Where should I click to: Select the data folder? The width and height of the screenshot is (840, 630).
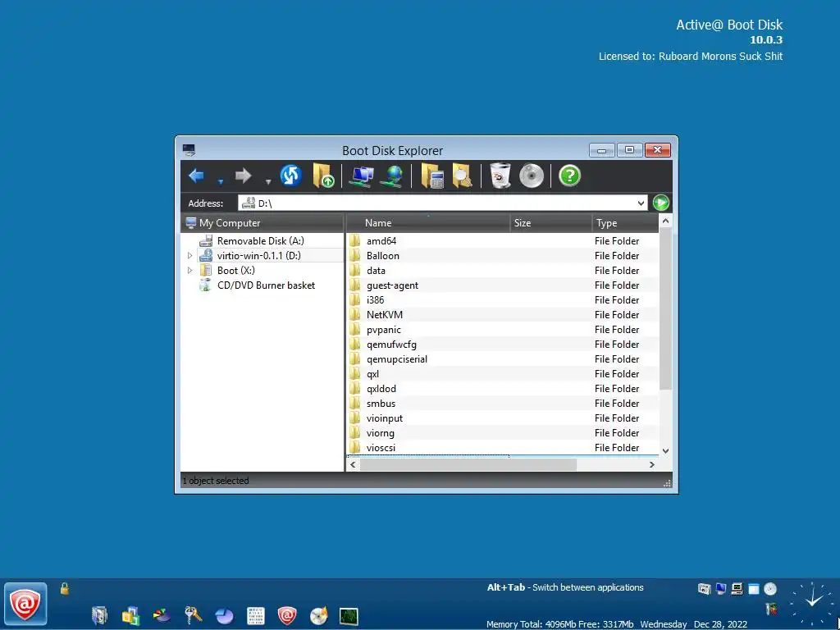pyautogui.click(x=376, y=271)
